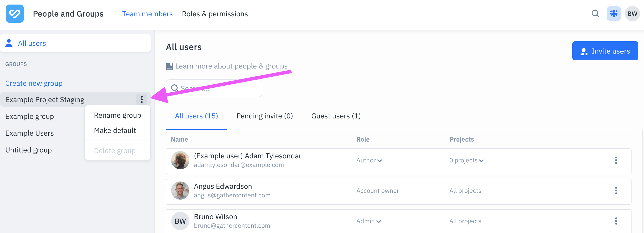This screenshot has width=644, height=233.
Task: Open the search magnifier icon in header
Action: (x=595, y=14)
